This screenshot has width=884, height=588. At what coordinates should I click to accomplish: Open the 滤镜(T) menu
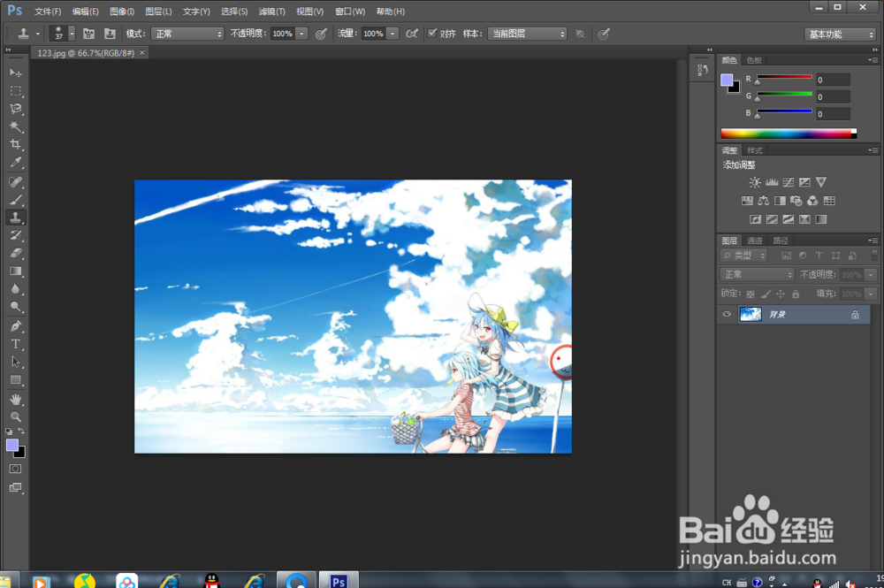point(271,11)
